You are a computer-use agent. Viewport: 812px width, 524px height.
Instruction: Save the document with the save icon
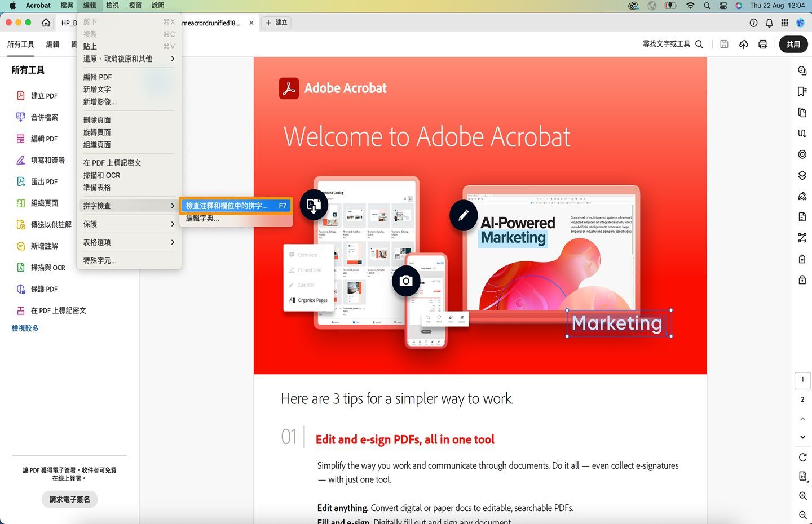pyautogui.click(x=724, y=44)
